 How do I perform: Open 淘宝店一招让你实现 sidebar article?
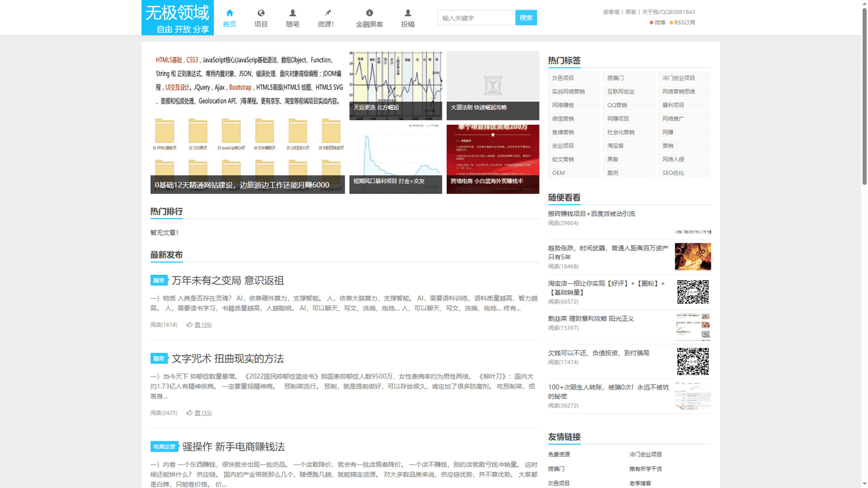point(606,287)
